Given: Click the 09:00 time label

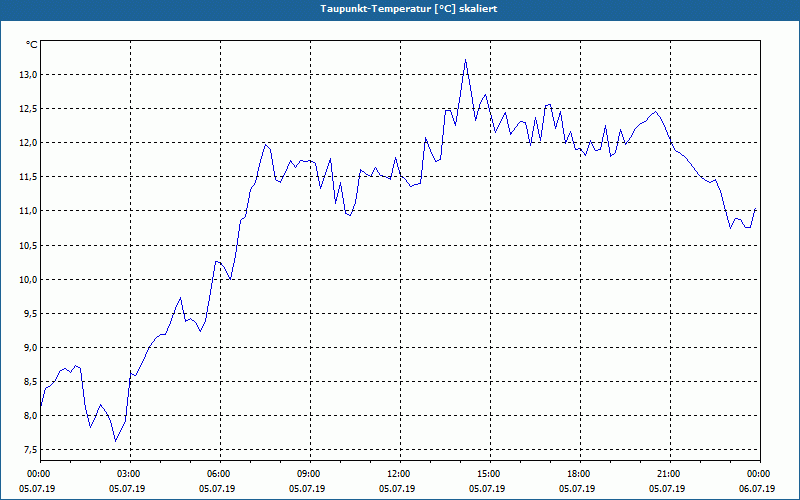Looking at the screenshot, I should (x=310, y=474).
